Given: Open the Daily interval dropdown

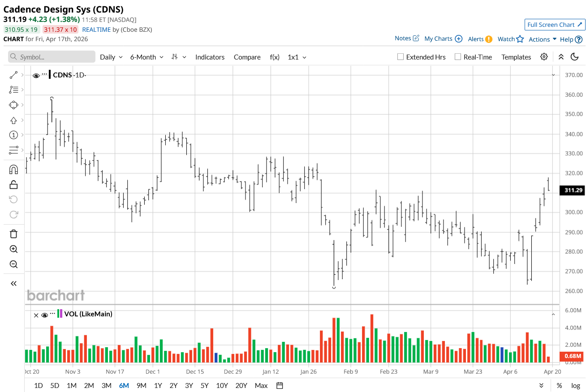Looking at the screenshot, I should pos(111,57).
